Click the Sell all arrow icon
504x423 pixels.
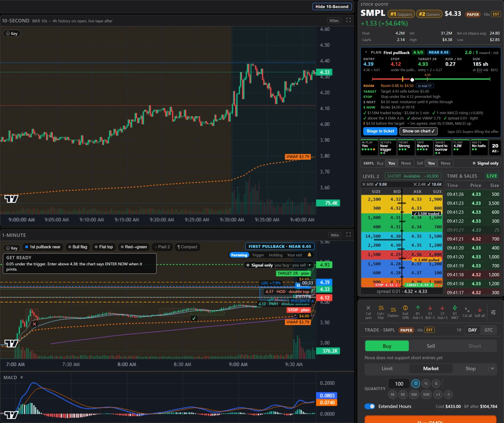480,310
